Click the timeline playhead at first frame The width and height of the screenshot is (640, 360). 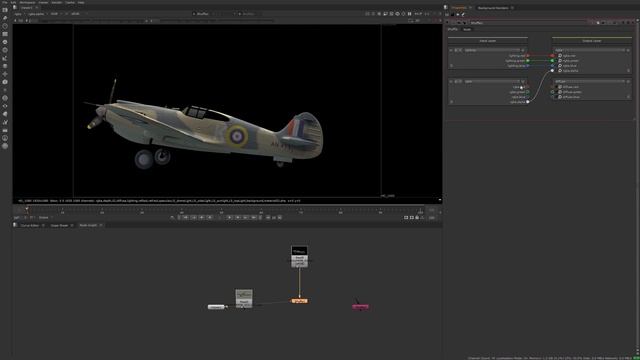[x=27, y=210]
